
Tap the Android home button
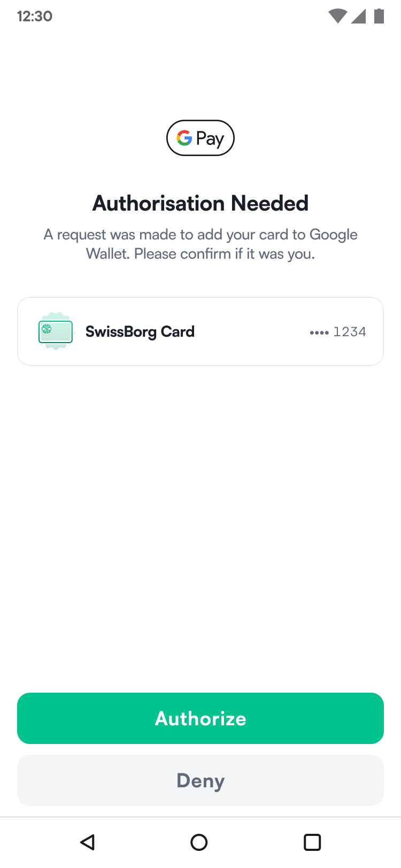click(x=199, y=842)
